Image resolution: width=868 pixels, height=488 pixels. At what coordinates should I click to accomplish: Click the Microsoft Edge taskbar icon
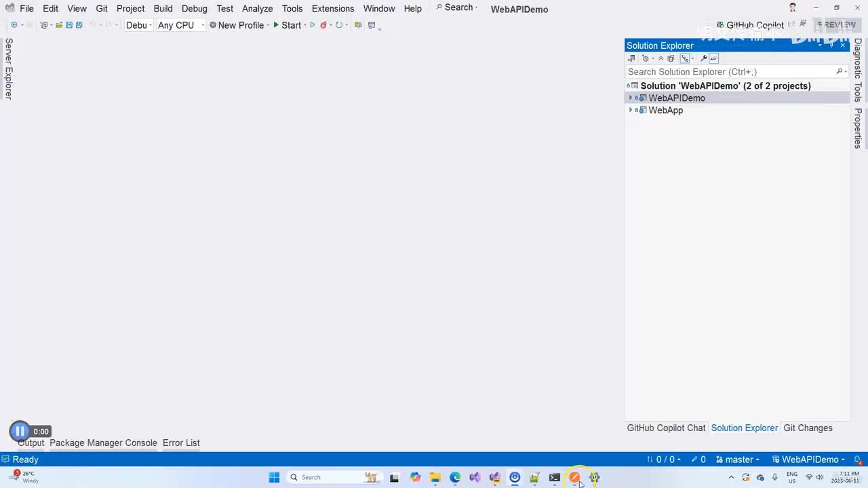pos(455,477)
